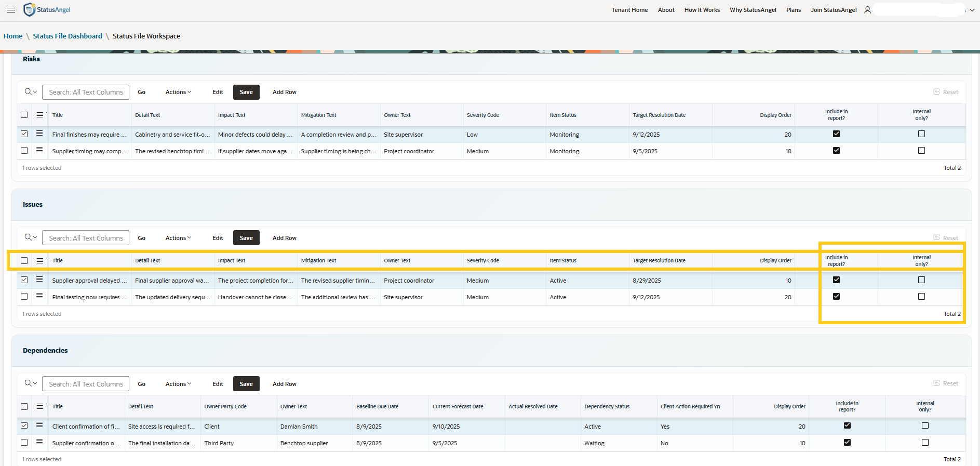This screenshot has width=980, height=466.
Task: Click the Risks grid Reset icon
Action: 936,91
